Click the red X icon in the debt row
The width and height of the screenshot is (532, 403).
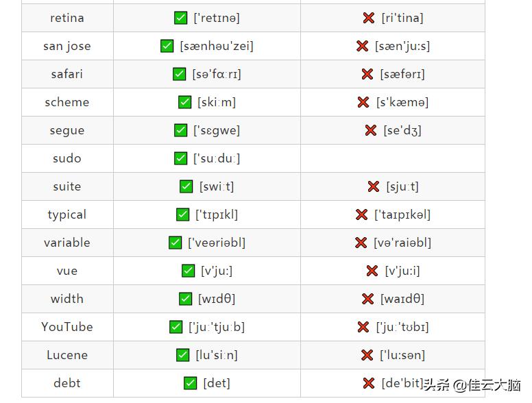(369, 383)
